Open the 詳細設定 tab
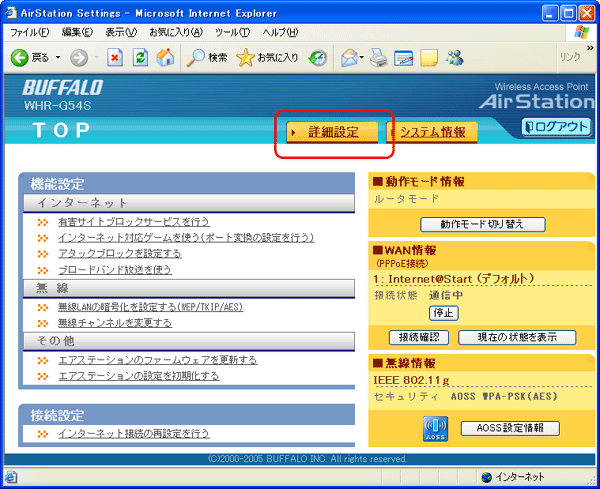Viewport: 600px width, 489px height. point(332,132)
